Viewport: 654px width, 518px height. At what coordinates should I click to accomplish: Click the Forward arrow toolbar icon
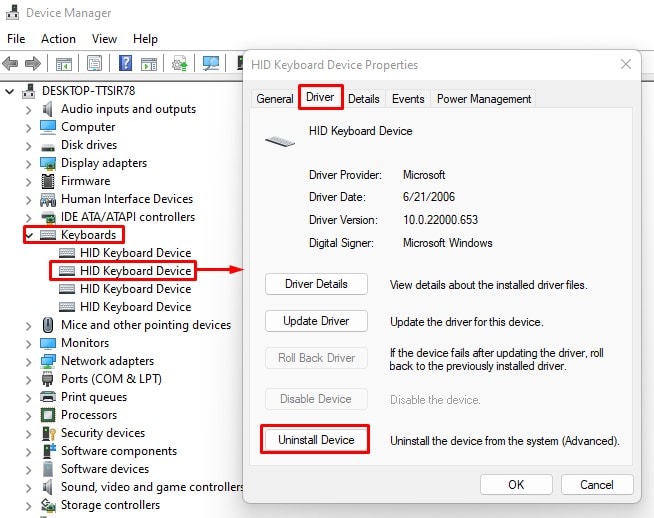(x=33, y=64)
